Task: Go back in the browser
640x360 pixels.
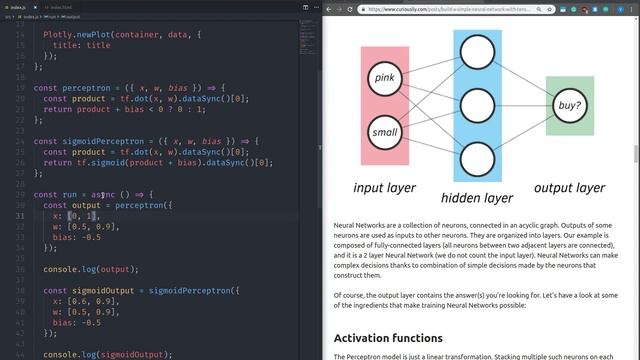Action: pyautogui.click(x=329, y=9)
